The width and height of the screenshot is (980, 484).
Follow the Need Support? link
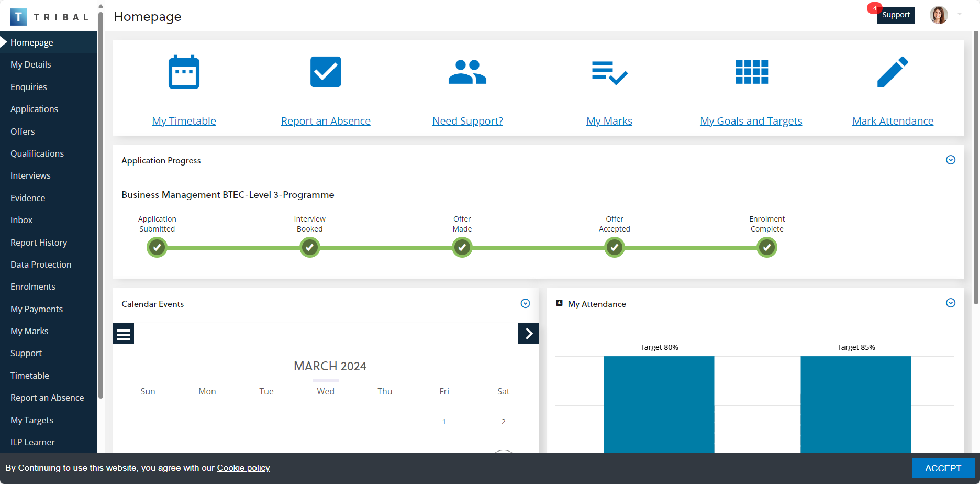(x=467, y=121)
